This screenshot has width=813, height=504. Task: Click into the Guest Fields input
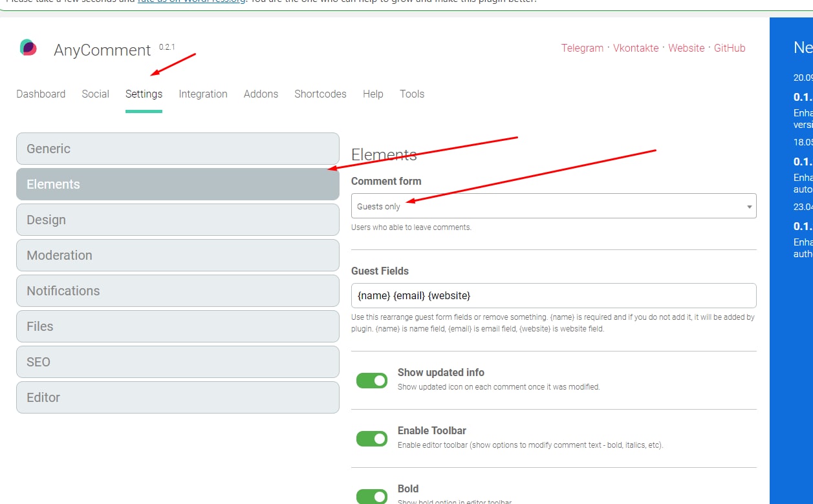click(554, 295)
